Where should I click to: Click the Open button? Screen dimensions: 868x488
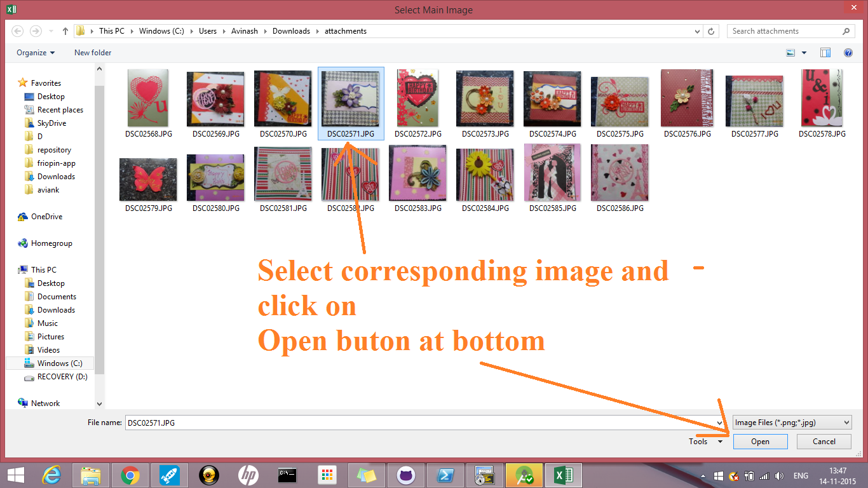(760, 442)
